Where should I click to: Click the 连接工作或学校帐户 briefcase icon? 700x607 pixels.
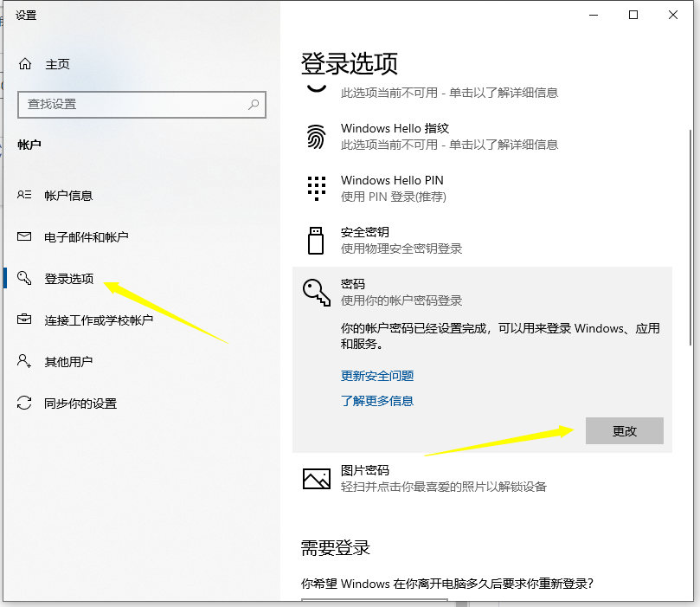[x=23, y=318]
